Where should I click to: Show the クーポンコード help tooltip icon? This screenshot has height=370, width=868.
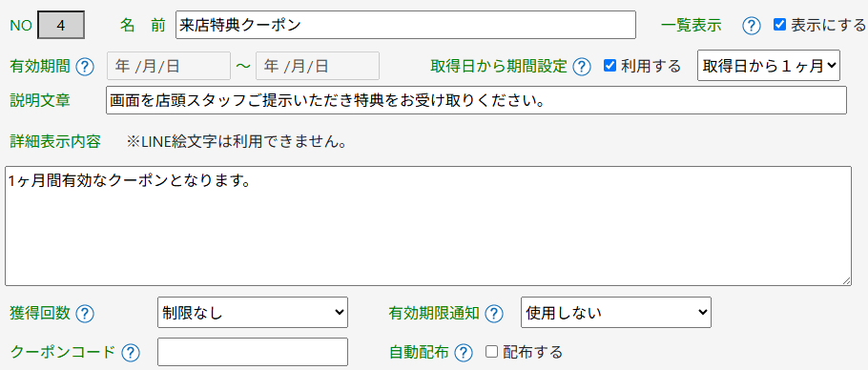click(x=130, y=352)
